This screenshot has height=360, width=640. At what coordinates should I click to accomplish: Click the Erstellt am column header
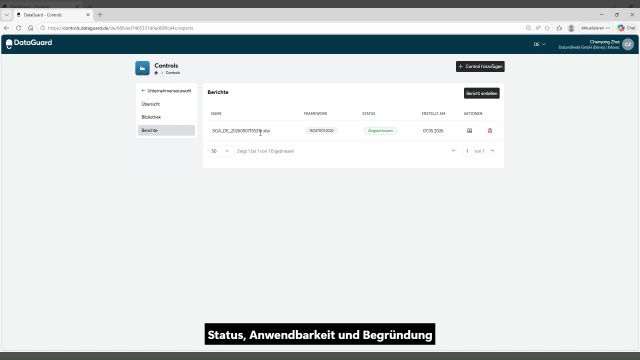point(433,113)
